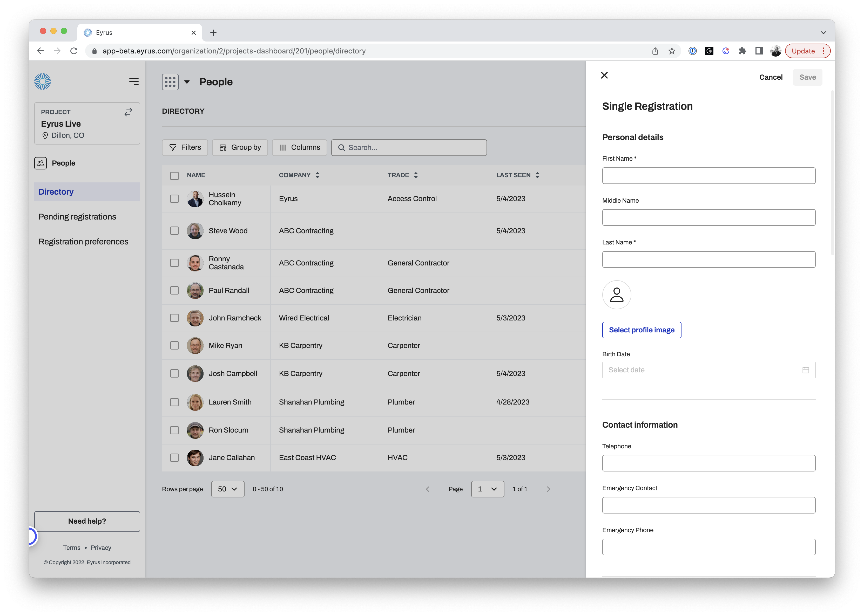Click the browser forward arrow
Viewport: 864px width, 616px height.
pyautogui.click(x=57, y=51)
